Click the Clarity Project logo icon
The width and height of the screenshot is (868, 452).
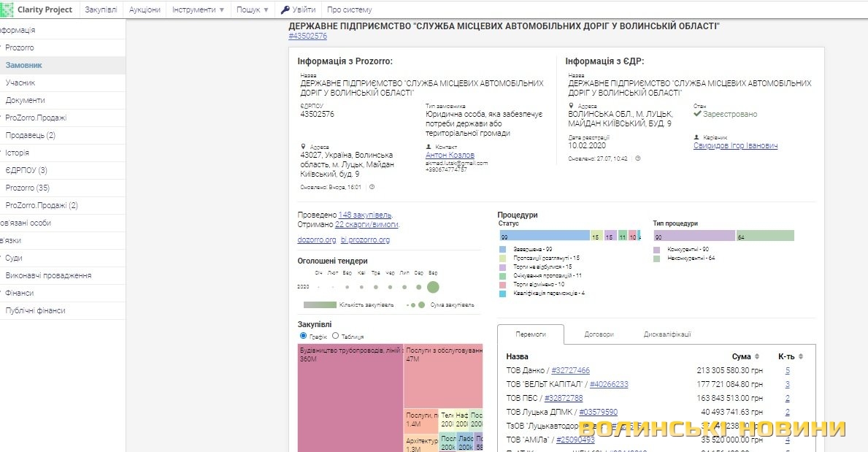(x=7, y=9)
